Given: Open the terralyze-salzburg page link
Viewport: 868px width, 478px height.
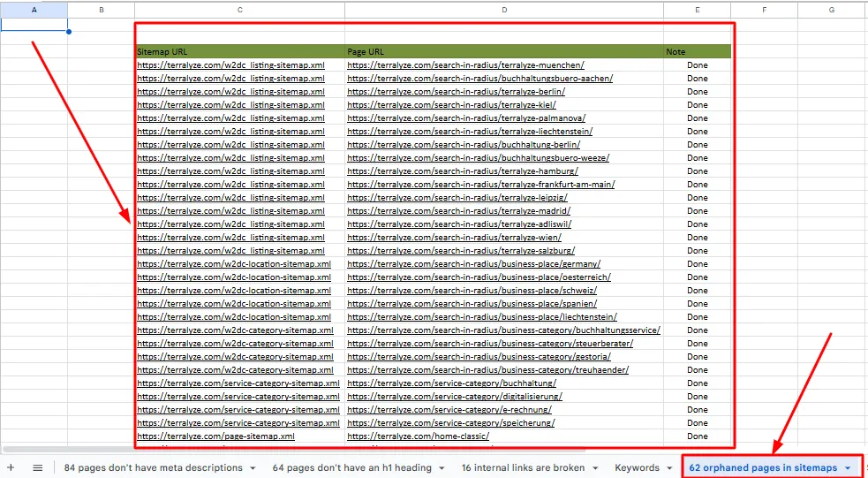Looking at the screenshot, I should coord(461,251).
